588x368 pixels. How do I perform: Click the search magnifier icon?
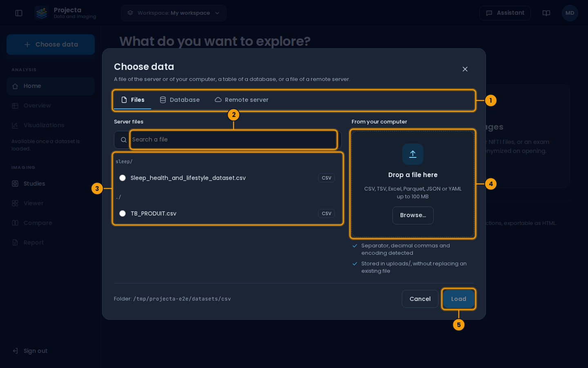[x=124, y=140]
